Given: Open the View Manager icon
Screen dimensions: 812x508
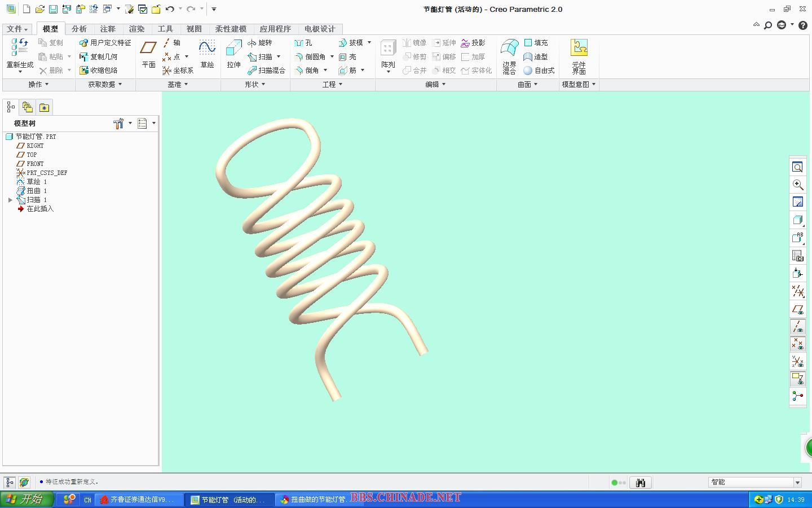Looking at the screenshot, I should [x=797, y=256].
